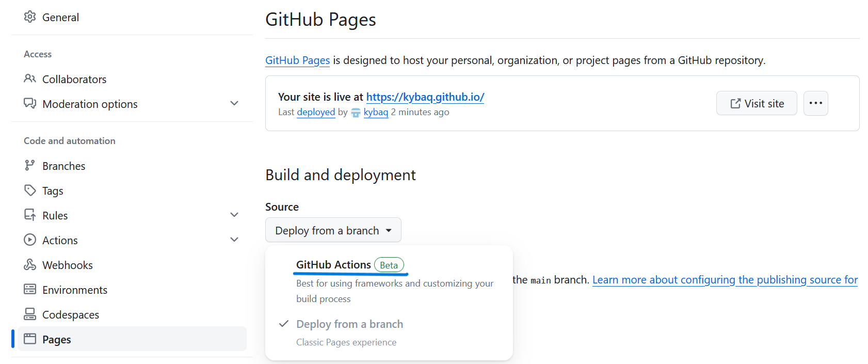Open the three-dots site options menu

click(x=815, y=103)
